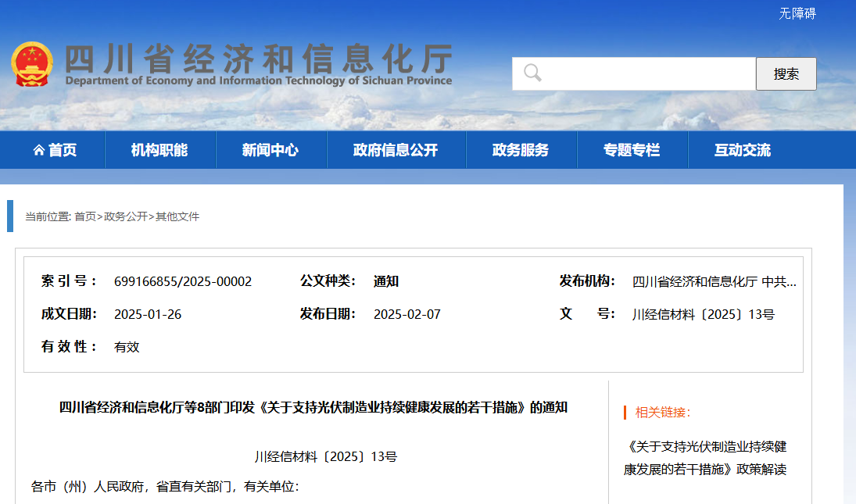
Task: Click the national emblem logo
Action: [x=32, y=64]
